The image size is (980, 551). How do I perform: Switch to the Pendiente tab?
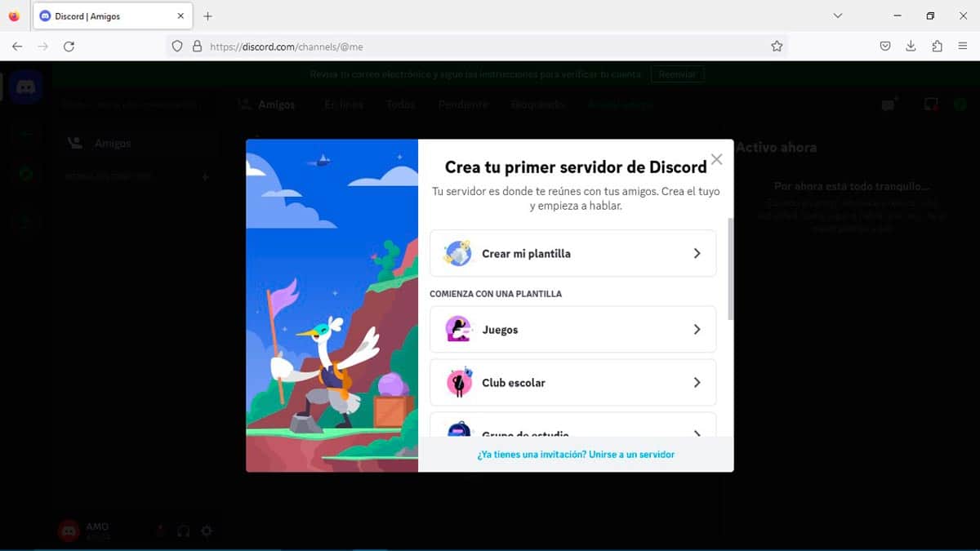(463, 104)
